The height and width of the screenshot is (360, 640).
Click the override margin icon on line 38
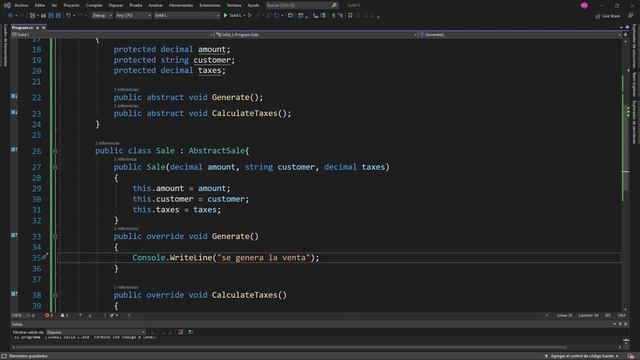14,294
